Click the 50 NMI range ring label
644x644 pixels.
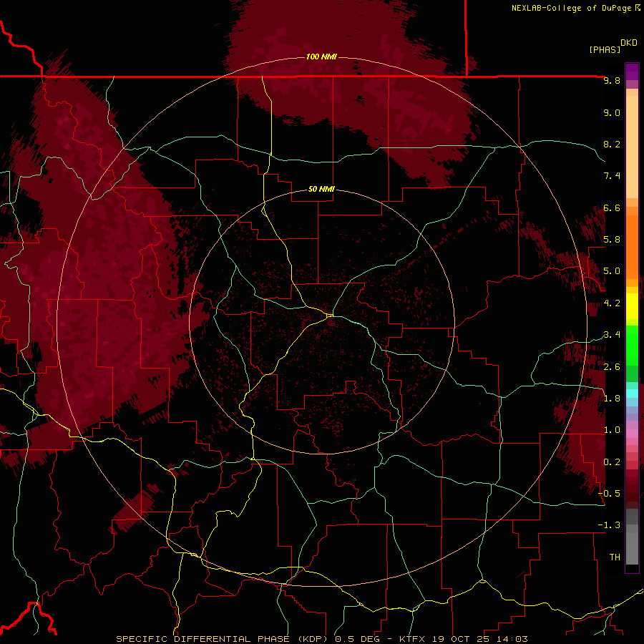tap(321, 189)
